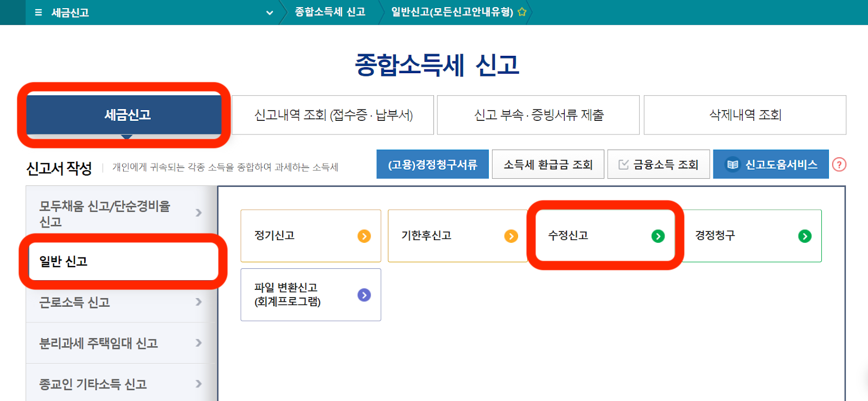The width and height of the screenshot is (868, 401).
Task: Expand the chevron beside 모두채움 신고
Action: point(199,213)
